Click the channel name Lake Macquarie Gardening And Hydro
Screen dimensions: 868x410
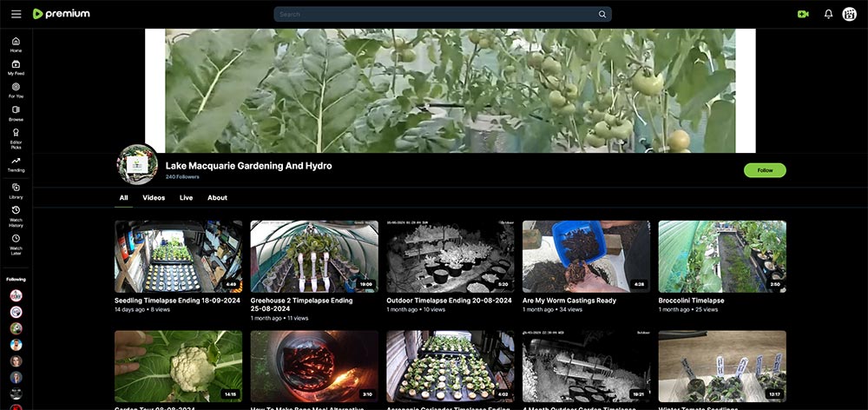[x=248, y=166]
